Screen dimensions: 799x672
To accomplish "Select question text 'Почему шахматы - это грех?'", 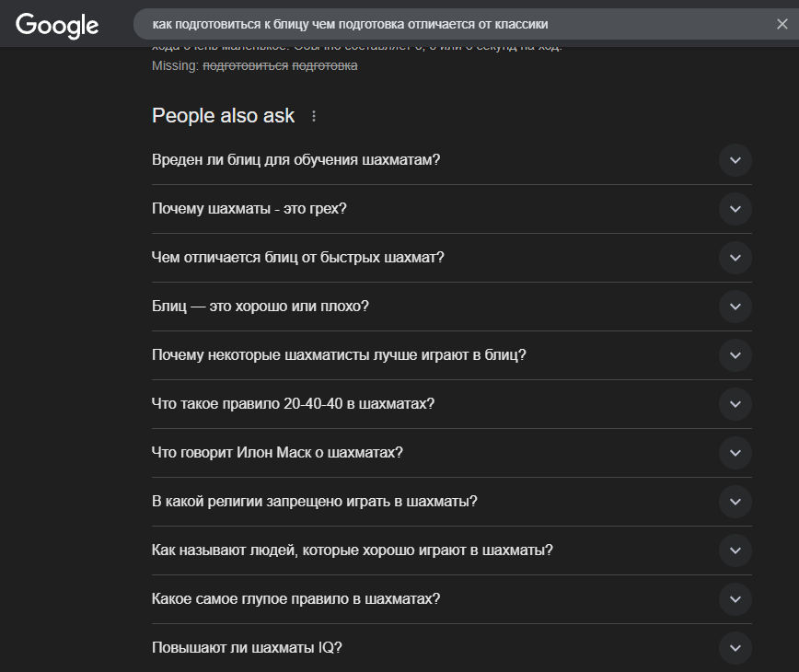I will (x=249, y=209).
